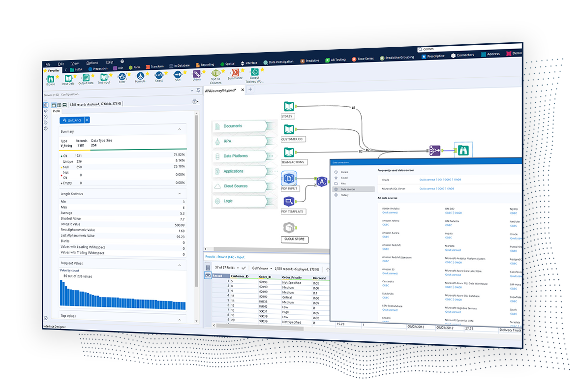Select the Browse tool icon

[x=50, y=78]
